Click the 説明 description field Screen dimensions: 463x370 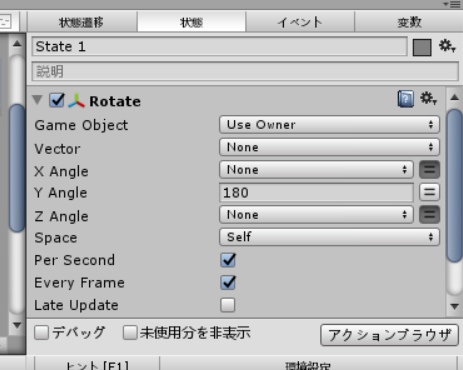[x=245, y=71]
